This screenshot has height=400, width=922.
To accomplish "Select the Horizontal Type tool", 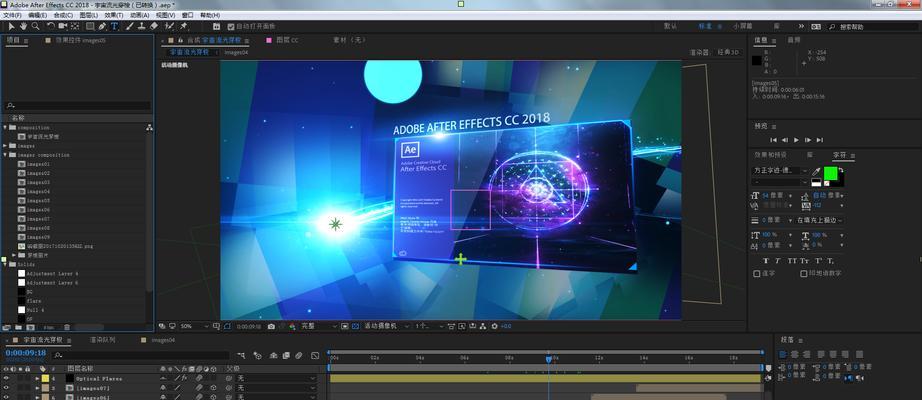I will click(x=114, y=26).
